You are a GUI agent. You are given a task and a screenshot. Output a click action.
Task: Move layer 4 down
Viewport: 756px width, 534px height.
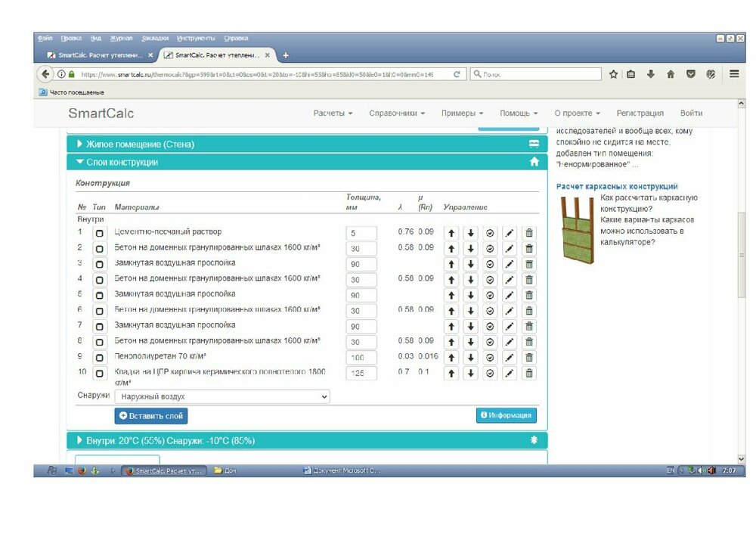pyautogui.click(x=470, y=280)
